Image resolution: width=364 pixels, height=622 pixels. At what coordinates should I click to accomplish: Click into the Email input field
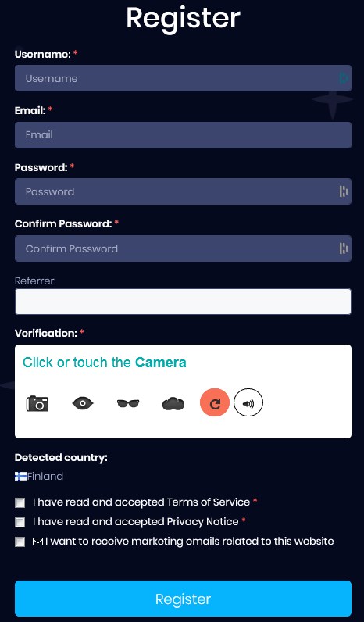tap(184, 135)
